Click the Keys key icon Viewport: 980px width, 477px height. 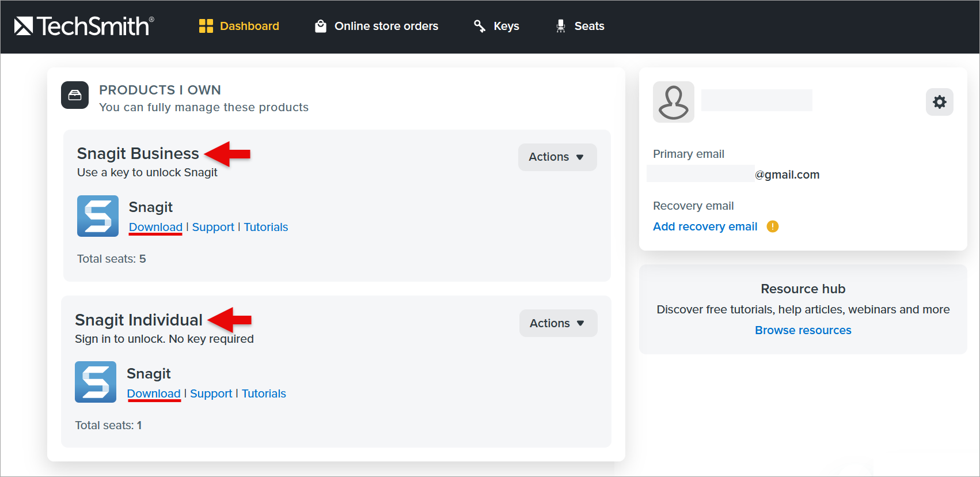click(480, 26)
